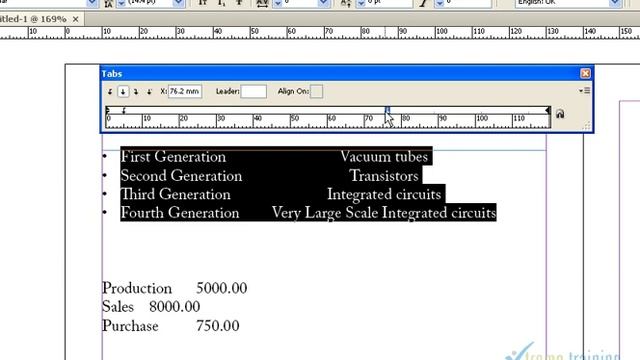
Task: Click the word "Sales"
Action: [x=118, y=307]
